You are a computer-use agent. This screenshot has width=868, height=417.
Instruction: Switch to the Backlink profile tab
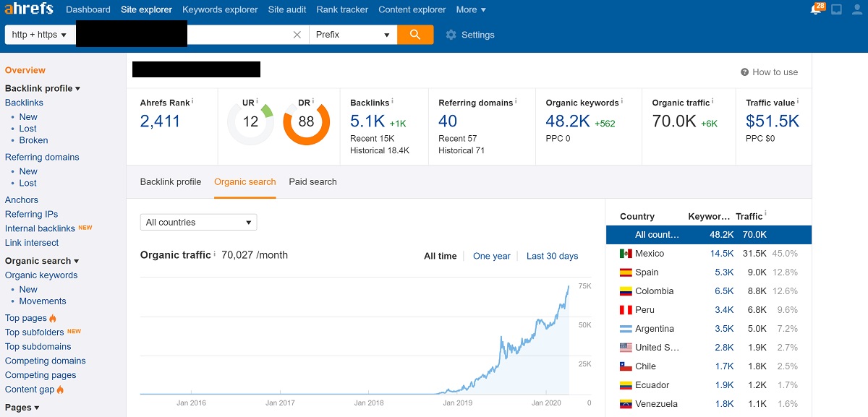(x=171, y=182)
